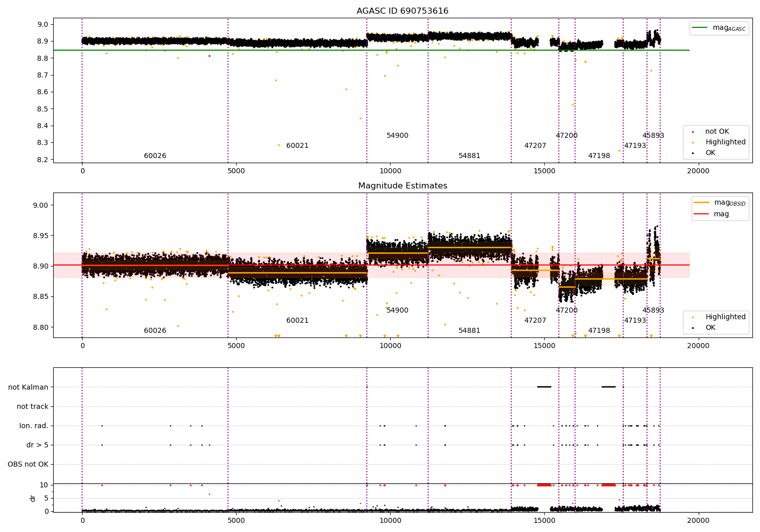The width and height of the screenshot is (760, 532).
Task: Click OBSID label 60021 in Magnitude Estimates plot
Action: pyautogui.click(x=297, y=321)
